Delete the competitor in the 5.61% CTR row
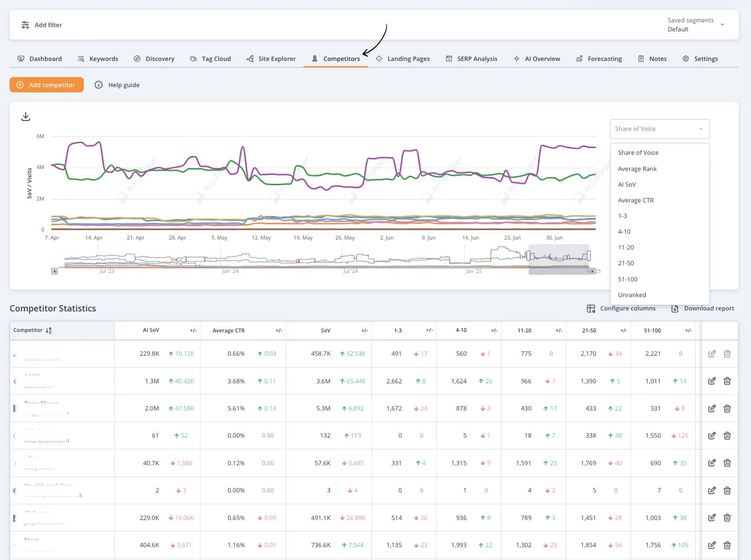 coord(727,409)
